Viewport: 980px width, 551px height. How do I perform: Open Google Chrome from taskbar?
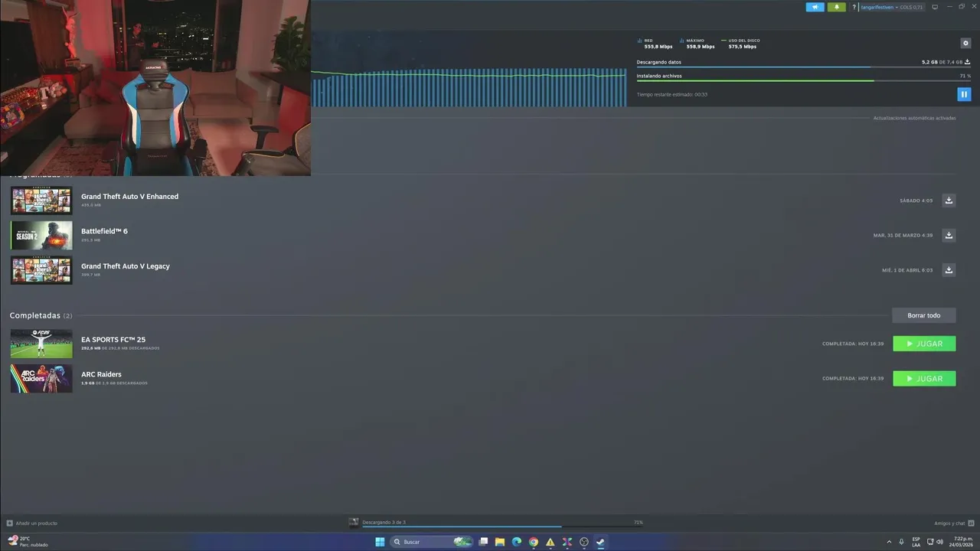(534, 542)
